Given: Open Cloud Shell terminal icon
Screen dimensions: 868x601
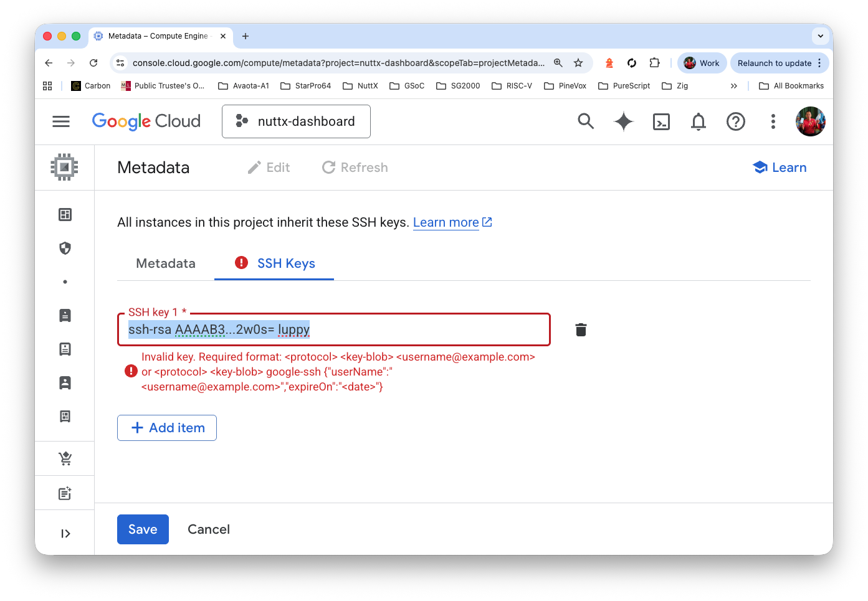Looking at the screenshot, I should click(x=661, y=121).
